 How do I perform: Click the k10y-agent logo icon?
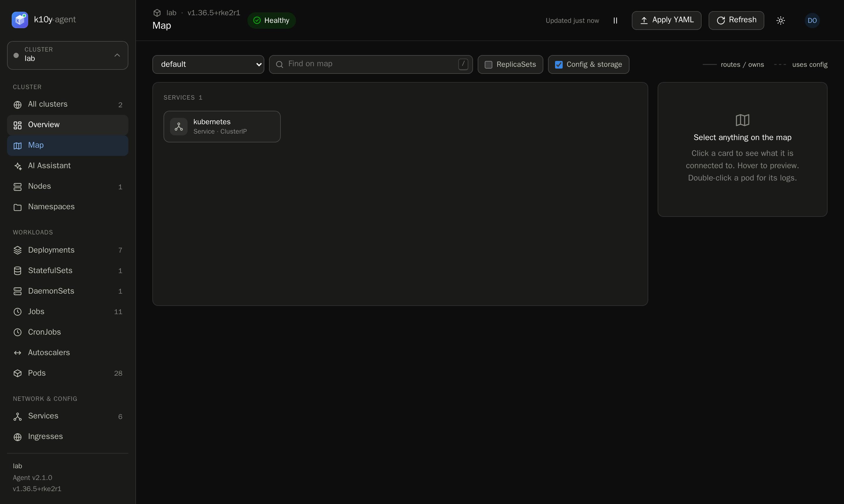point(20,20)
